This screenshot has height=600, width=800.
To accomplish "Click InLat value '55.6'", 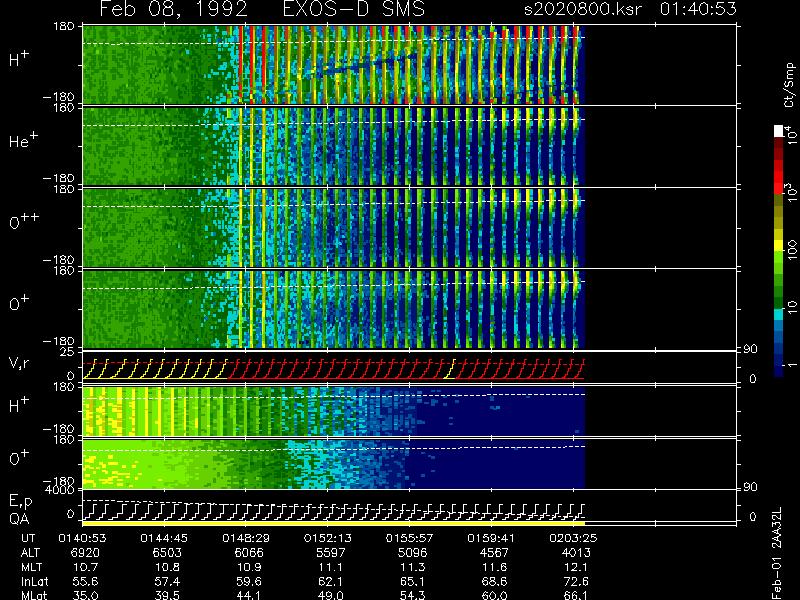I will (85, 582).
